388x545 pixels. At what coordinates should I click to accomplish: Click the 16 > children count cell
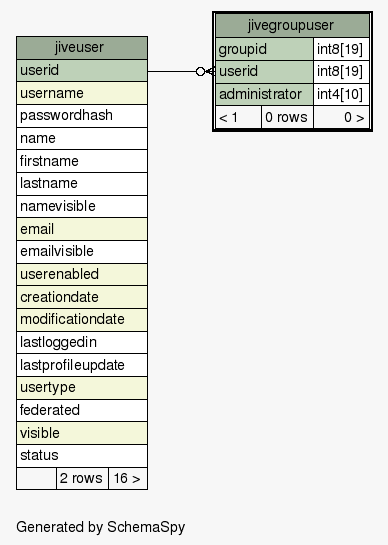pos(128,479)
